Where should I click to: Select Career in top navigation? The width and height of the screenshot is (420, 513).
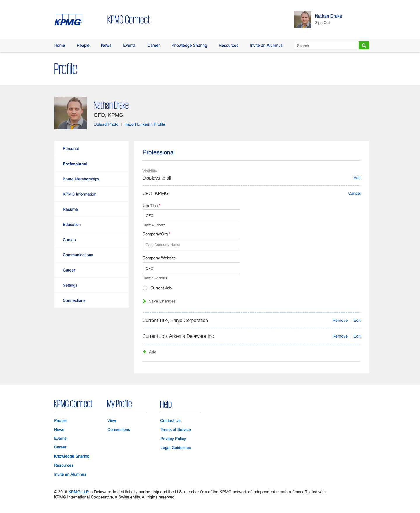tap(153, 46)
